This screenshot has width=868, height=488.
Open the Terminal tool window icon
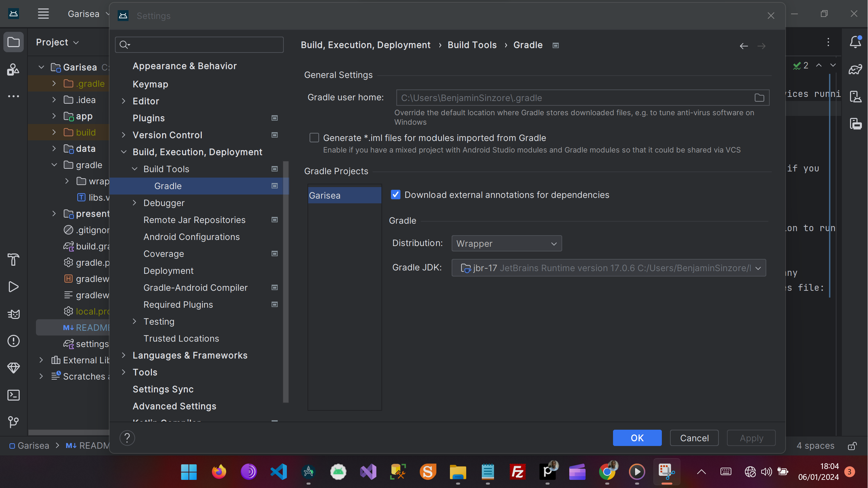click(13, 395)
